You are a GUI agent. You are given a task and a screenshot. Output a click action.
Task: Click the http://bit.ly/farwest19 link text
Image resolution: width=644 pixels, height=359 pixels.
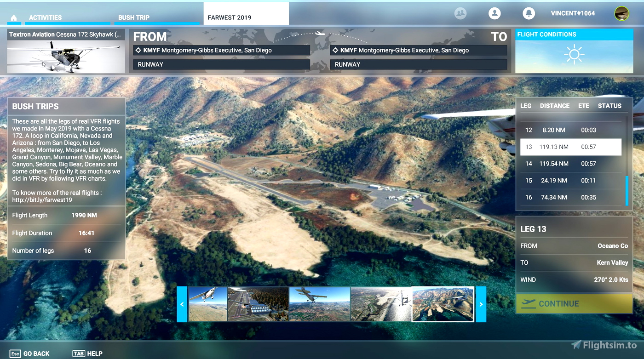[42, 200]
